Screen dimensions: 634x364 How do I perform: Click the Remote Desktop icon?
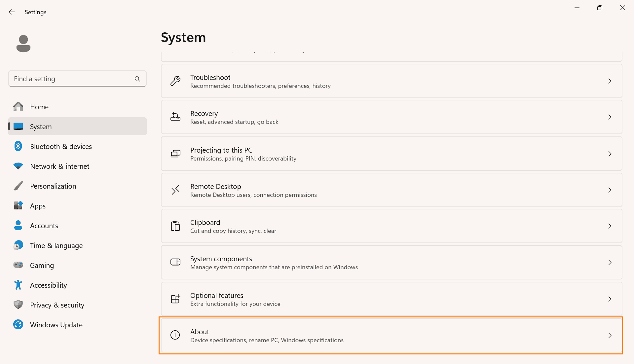tap(175, 190)
